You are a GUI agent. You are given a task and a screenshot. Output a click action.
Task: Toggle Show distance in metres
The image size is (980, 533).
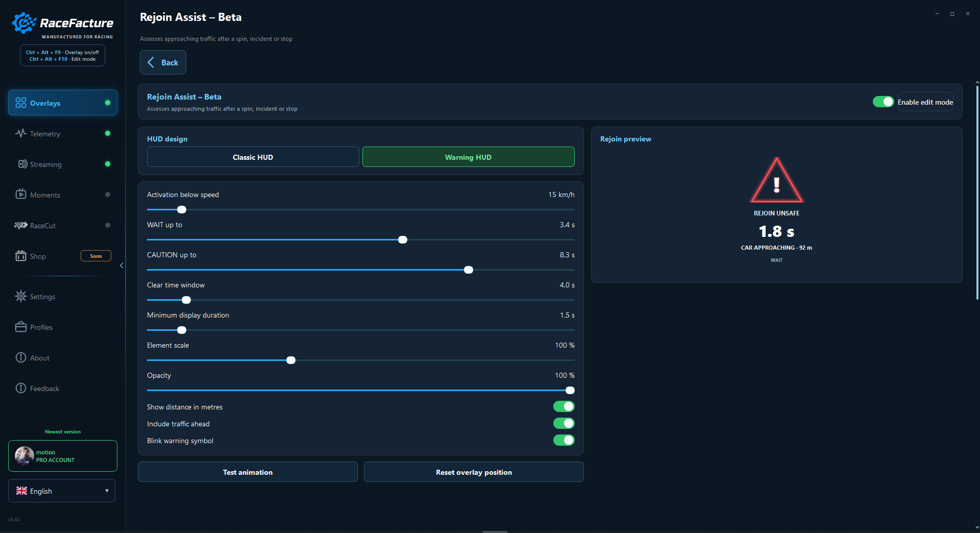tap(564, 406)
